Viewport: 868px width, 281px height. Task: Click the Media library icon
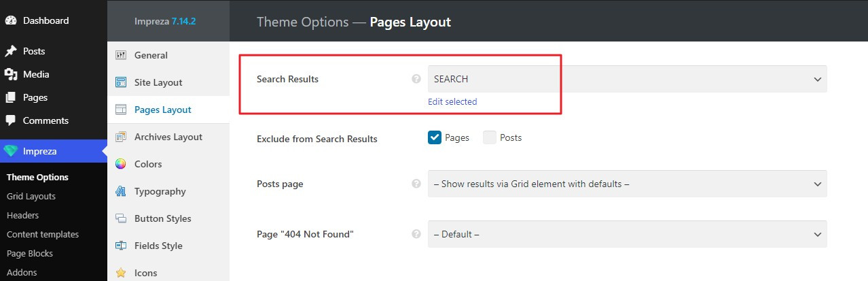click(11, 75)
